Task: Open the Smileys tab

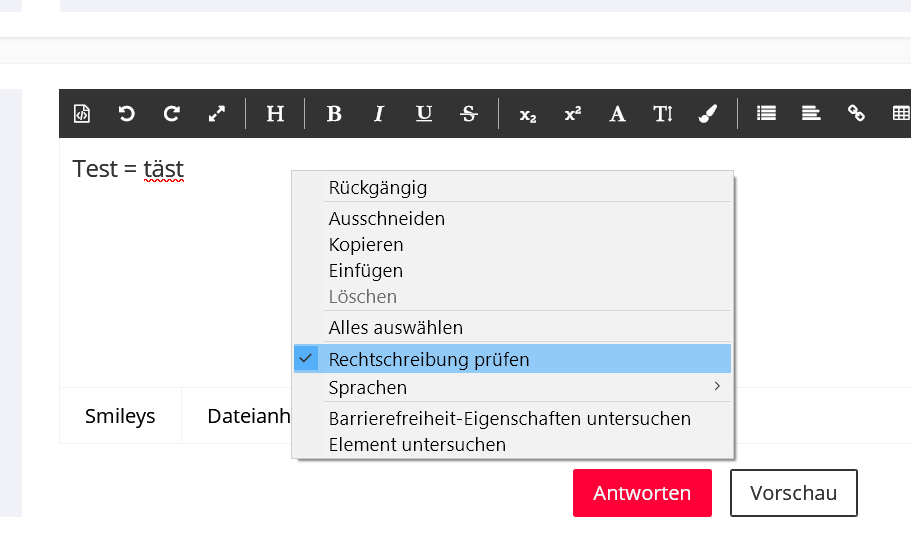Action: coord(120,416)
